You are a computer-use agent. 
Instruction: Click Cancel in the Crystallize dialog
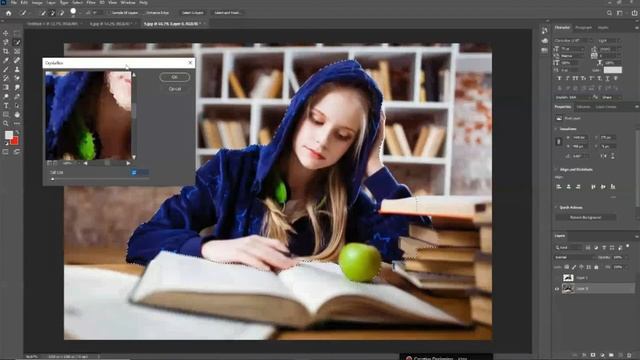pos(175,89)
